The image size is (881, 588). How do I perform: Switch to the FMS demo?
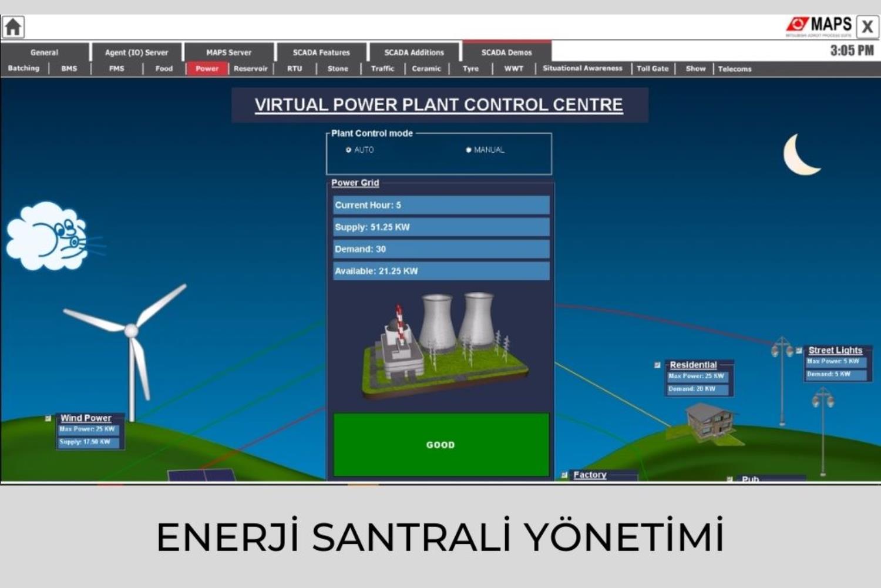(117, 68)
